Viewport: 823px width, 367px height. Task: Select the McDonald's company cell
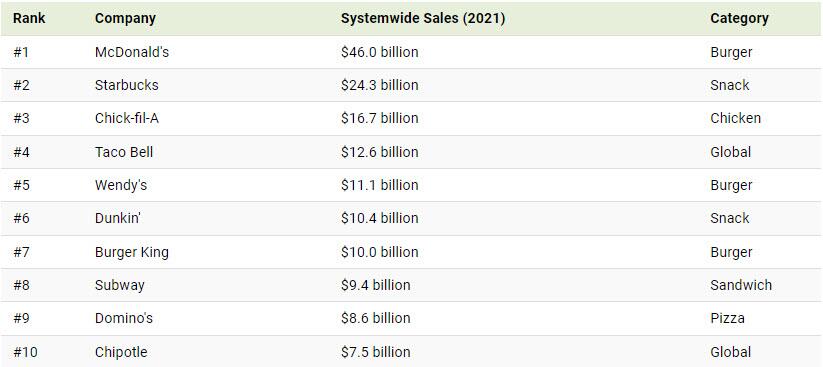(132, 52)
